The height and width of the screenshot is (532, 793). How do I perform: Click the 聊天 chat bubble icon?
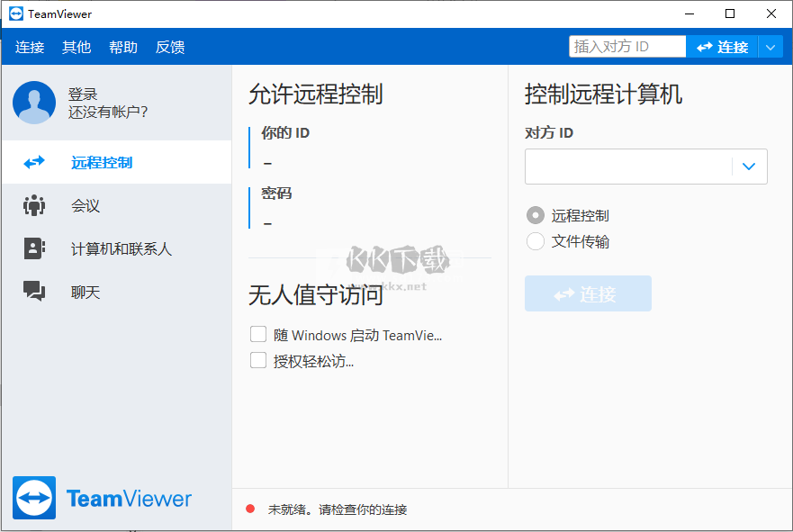pyautogui.click(x=34, y=292)
